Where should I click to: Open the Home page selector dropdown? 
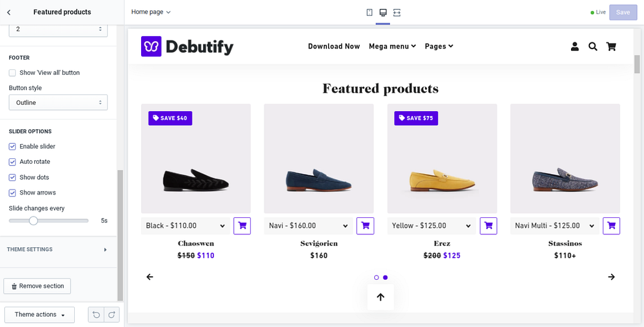(151, 12)
